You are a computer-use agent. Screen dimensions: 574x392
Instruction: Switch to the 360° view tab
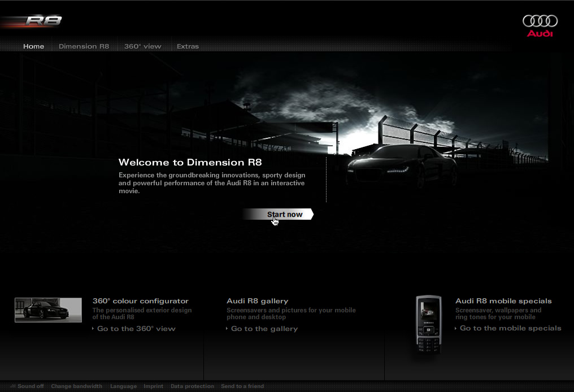pos(143,46)
